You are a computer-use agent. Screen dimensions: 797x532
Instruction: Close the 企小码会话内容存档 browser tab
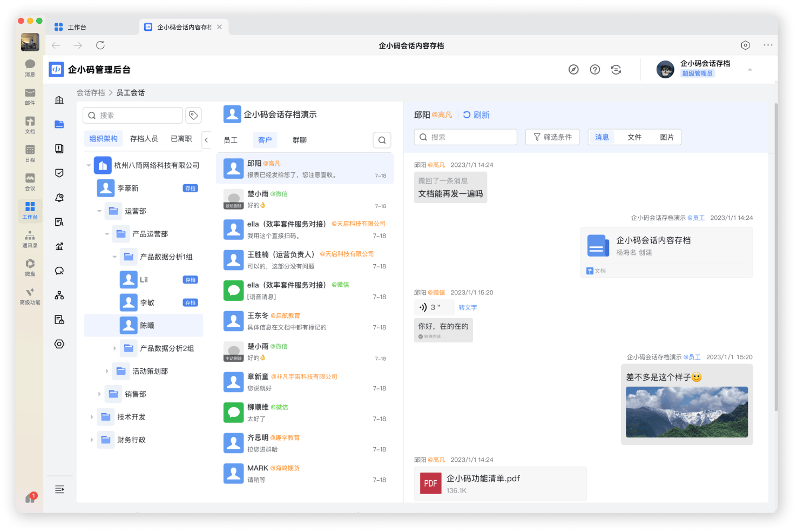coord(219,27)
